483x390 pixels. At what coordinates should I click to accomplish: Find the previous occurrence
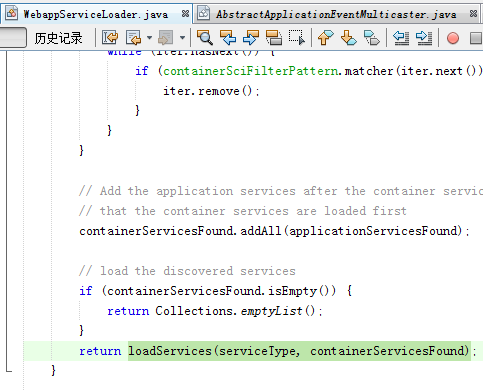pos(228,38)
